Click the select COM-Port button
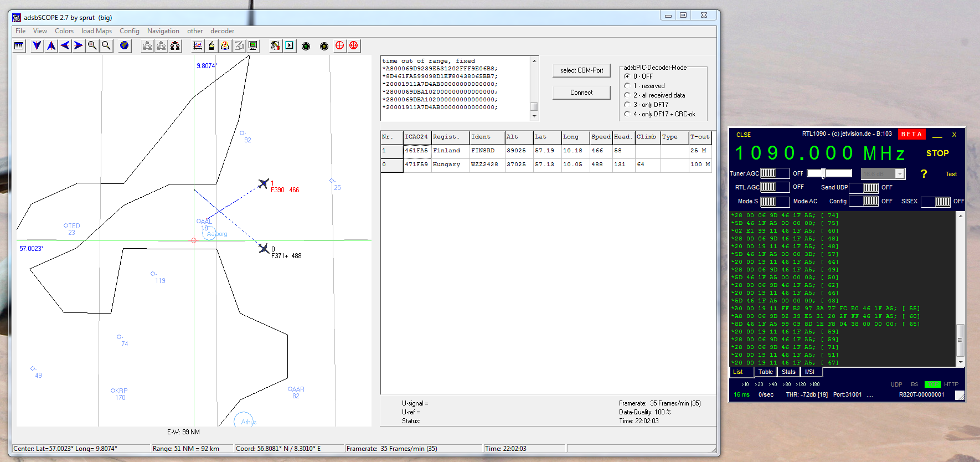Screen dimensions: 980x462 [x=581, y=70]
